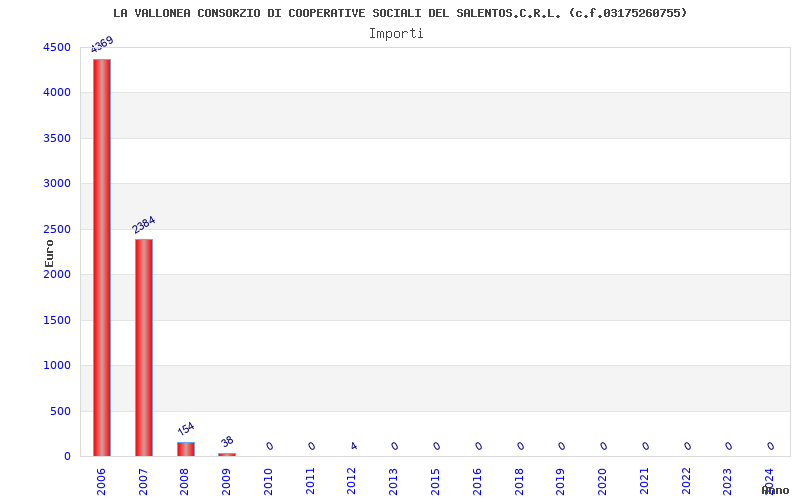Select x-axis year label 2018

(x=519, y=481)
